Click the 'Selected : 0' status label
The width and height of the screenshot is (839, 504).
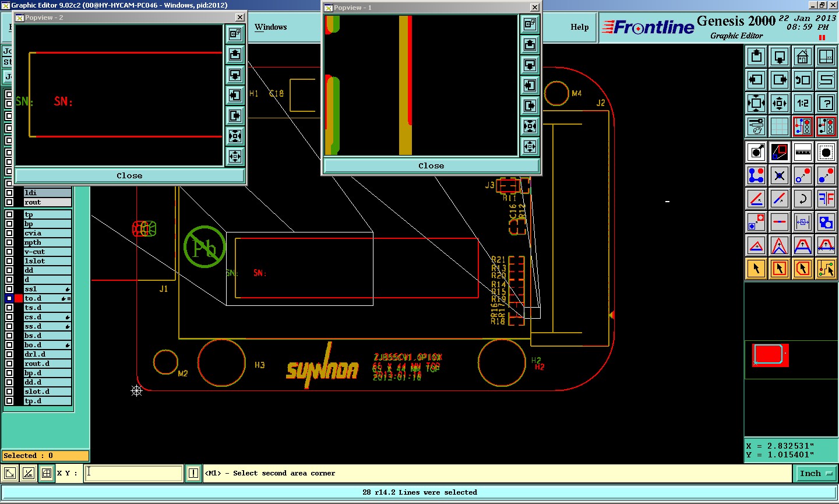[x=45, y=456]
